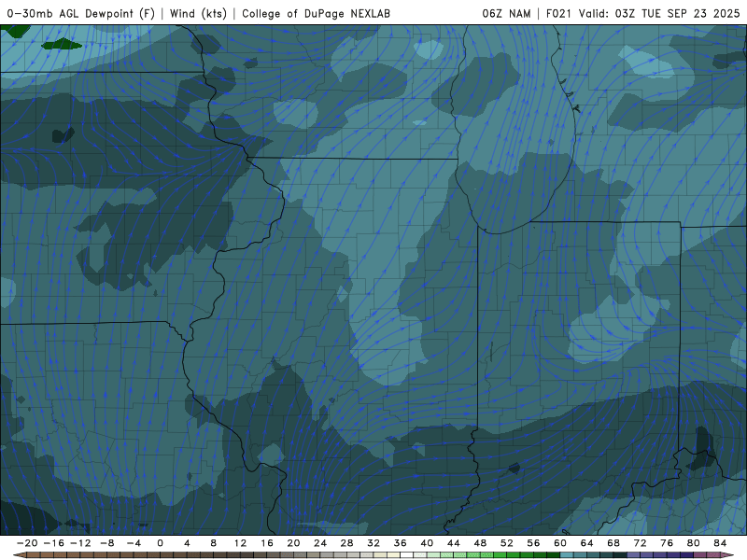
Task: Click the 16 value on the legend
Action: (x=267, y=543)
